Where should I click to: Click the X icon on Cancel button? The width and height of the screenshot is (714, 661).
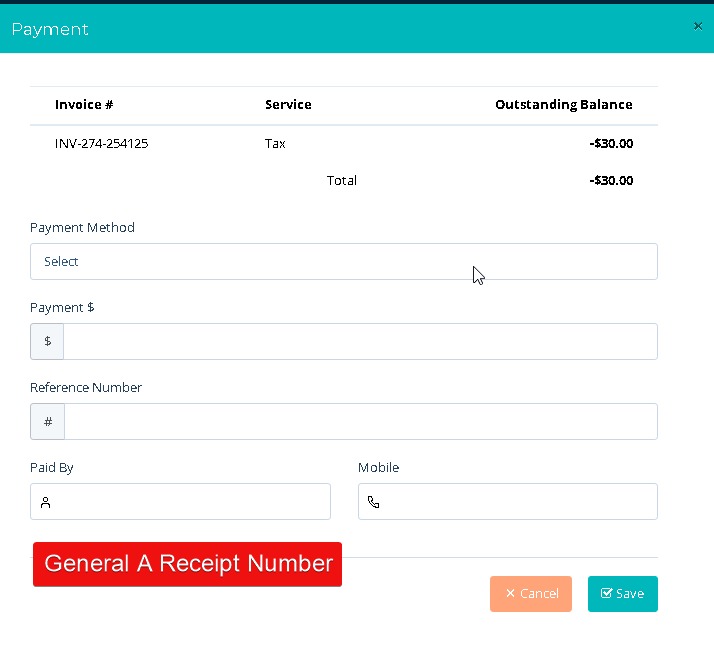coord(510,593)
